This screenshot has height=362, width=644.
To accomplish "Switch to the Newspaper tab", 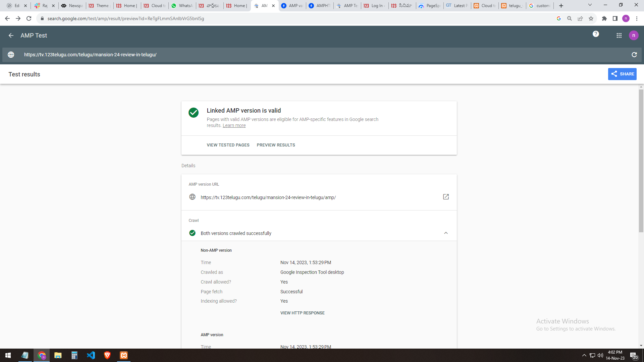I will click(72, 6).
